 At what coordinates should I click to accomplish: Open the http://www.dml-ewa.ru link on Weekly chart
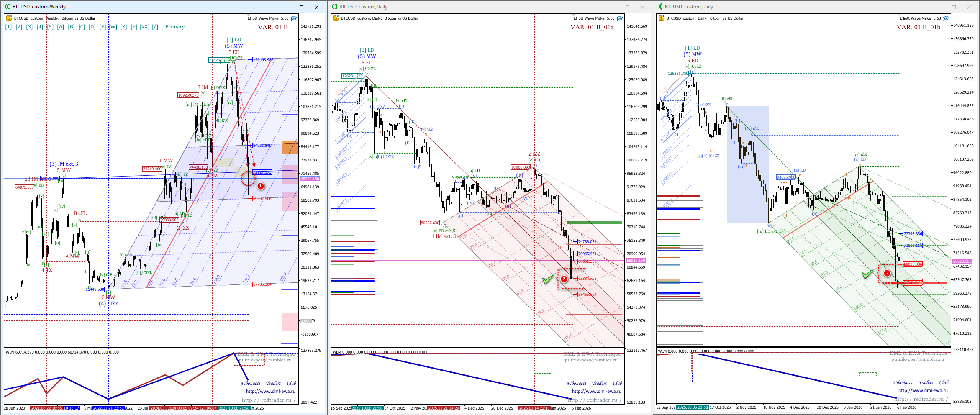coord(270,392)
